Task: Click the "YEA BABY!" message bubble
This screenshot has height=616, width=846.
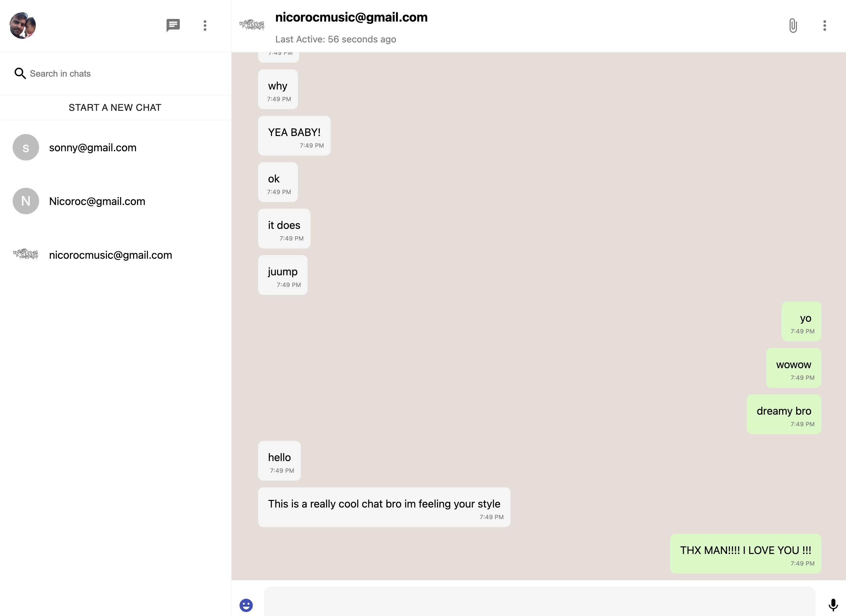Action: pyautogui.click(x=294, y=135)
